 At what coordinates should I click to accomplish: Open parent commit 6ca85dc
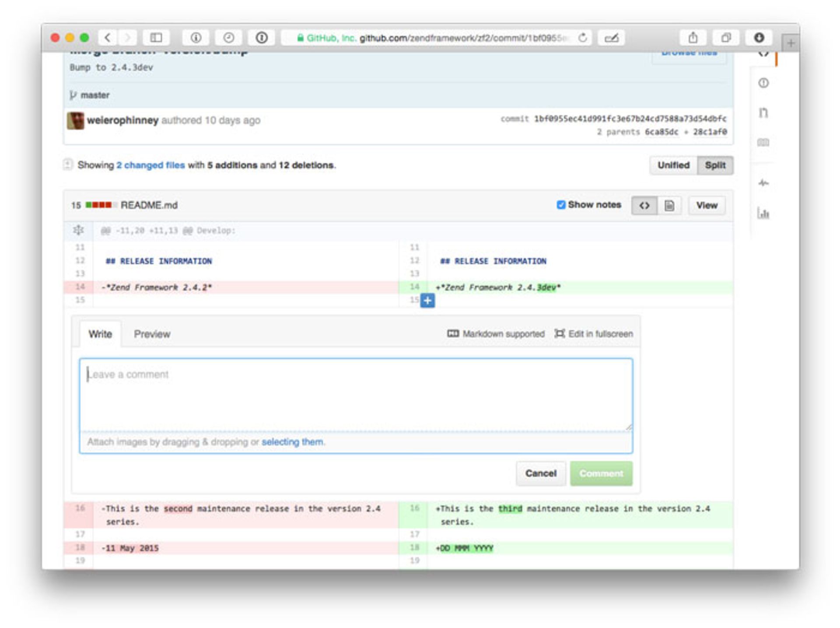tap(661, 132)
